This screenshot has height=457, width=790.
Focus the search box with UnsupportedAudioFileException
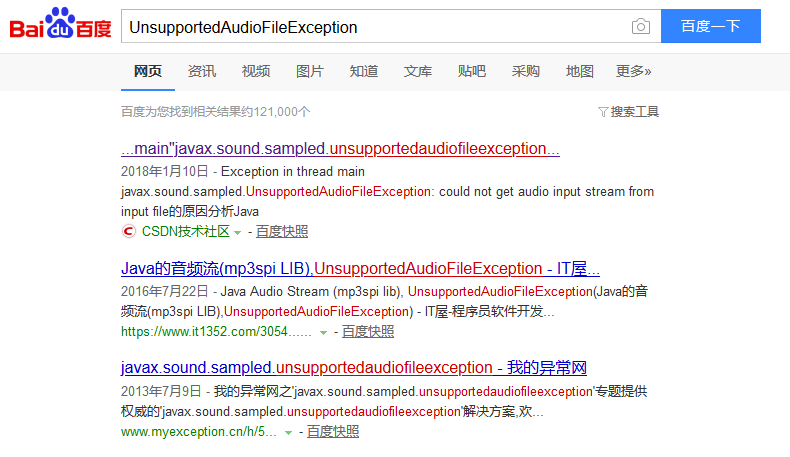[x=391, y=26]
